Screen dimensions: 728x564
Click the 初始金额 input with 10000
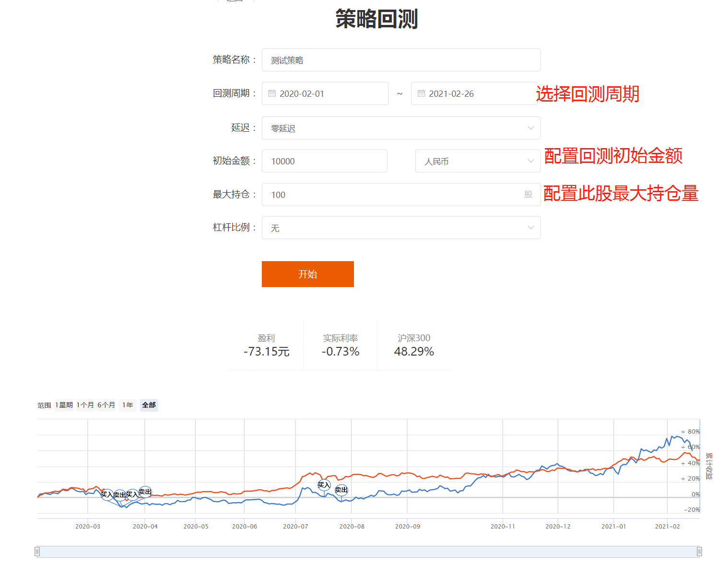click(324, 161)
